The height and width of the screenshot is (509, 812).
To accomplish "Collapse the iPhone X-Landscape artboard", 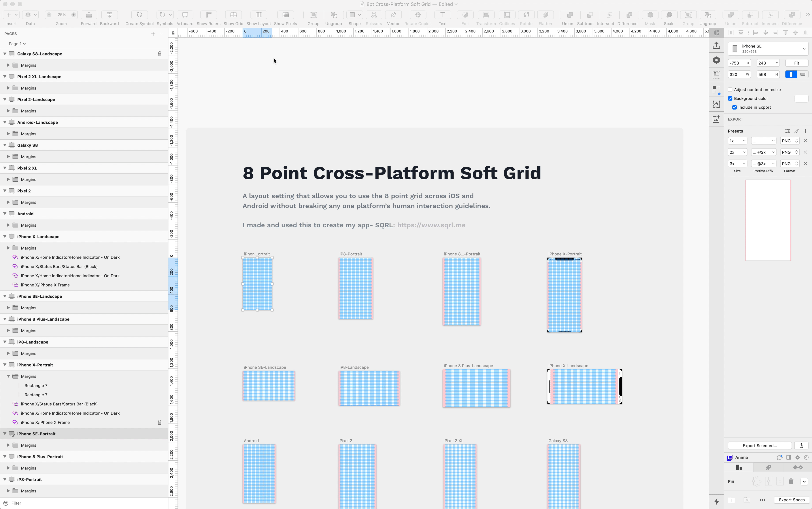I will click(5, 236).
